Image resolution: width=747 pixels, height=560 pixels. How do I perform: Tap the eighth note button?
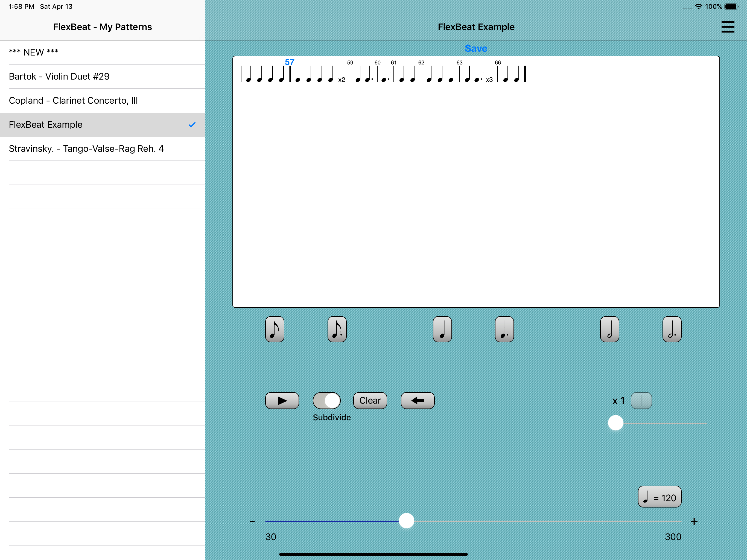click(x=275, y=329)
